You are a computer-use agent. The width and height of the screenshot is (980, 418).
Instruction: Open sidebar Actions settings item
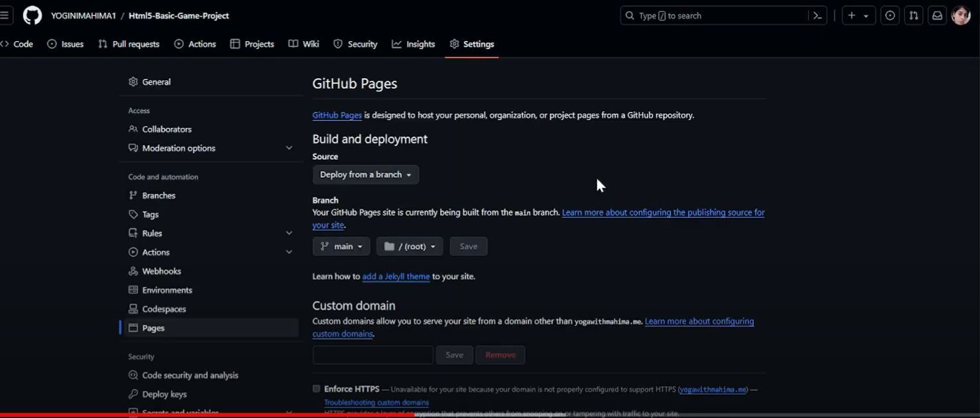click(156, 252)
